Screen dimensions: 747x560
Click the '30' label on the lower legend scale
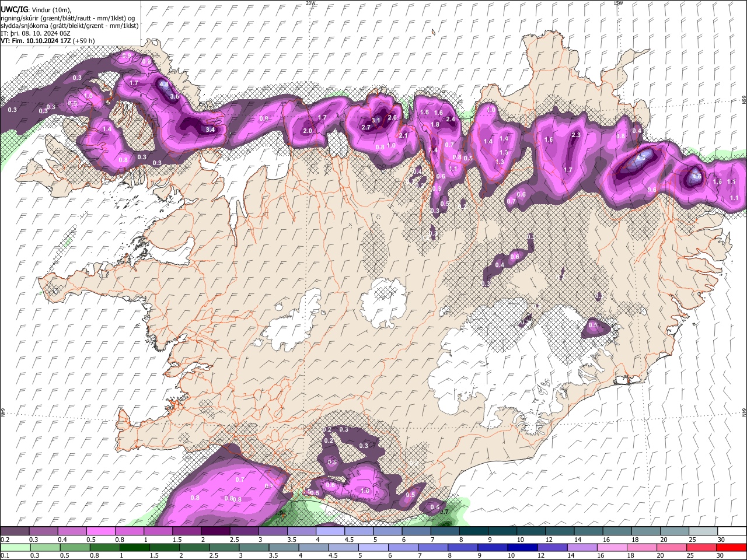click(x=721, y=556)
